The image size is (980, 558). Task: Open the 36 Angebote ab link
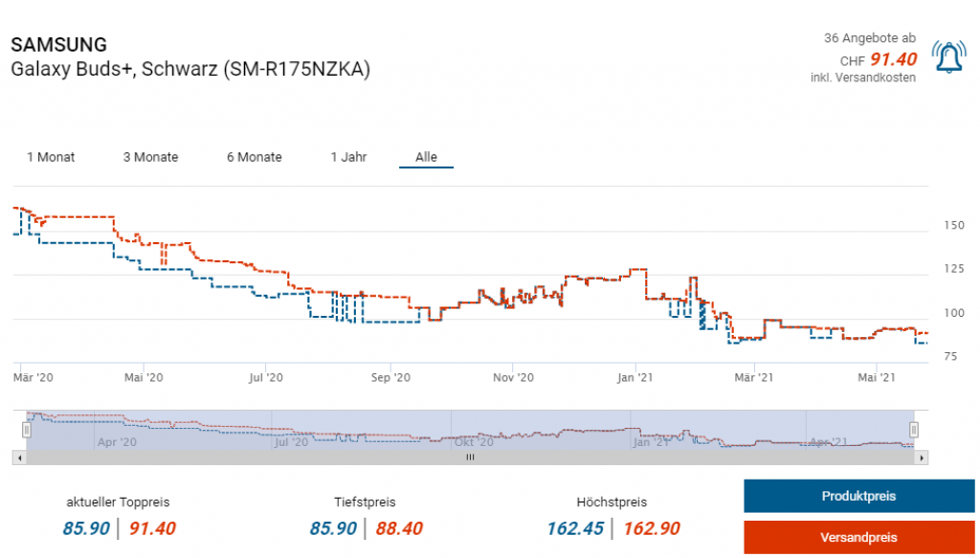point(869,38)
